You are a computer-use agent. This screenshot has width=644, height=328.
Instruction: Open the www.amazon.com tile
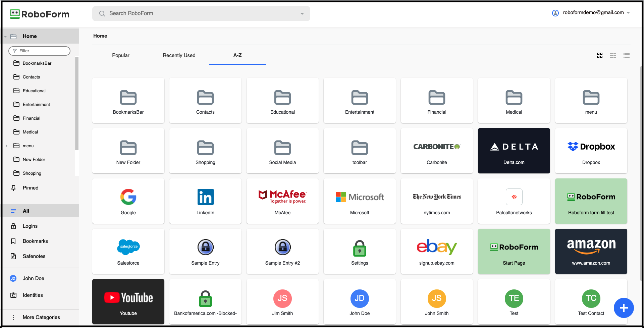591,251
